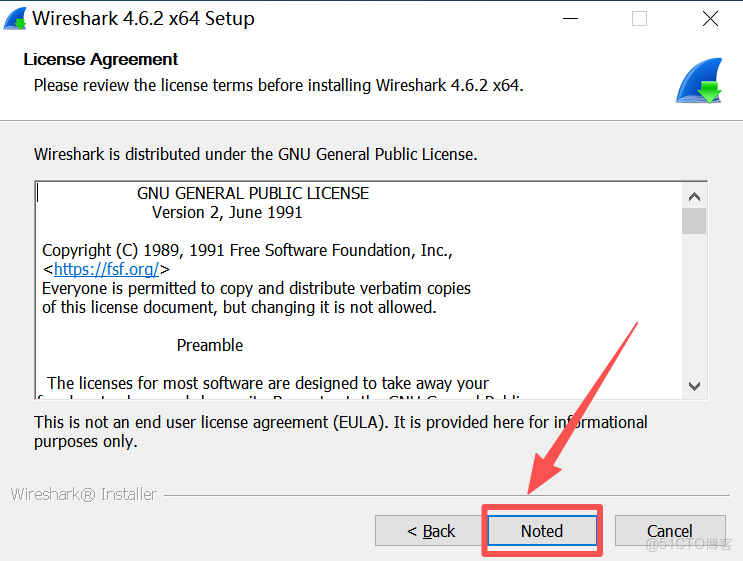Click the maximize window button
This screenshot has width=743, height=561.
(x=639, y=18)
